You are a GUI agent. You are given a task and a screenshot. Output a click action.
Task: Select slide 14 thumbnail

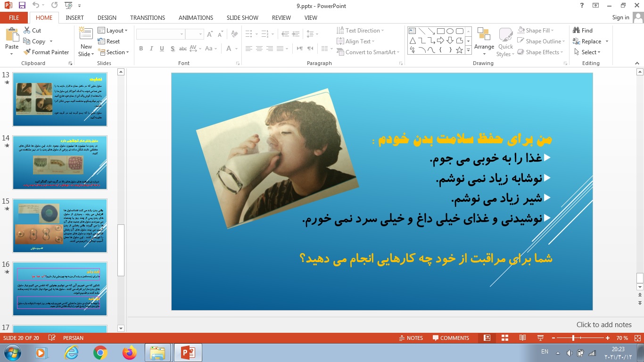coord(60,163)
